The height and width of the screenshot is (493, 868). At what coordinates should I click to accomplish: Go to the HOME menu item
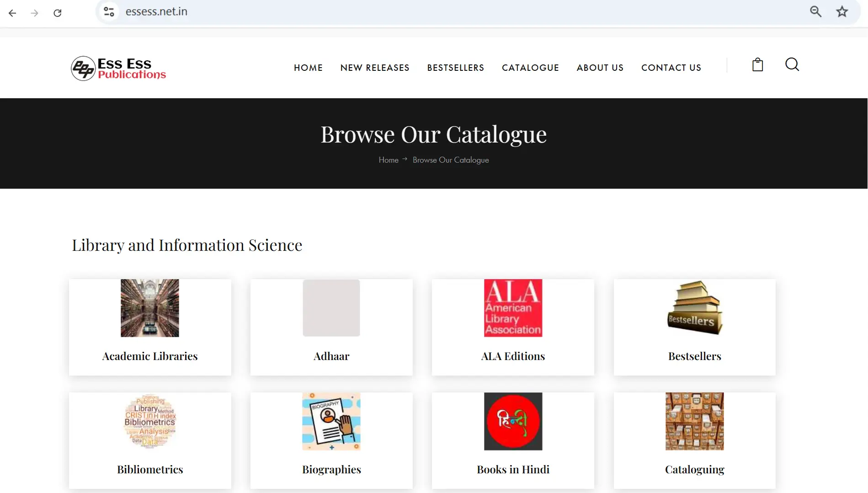[x=308, y=68]
